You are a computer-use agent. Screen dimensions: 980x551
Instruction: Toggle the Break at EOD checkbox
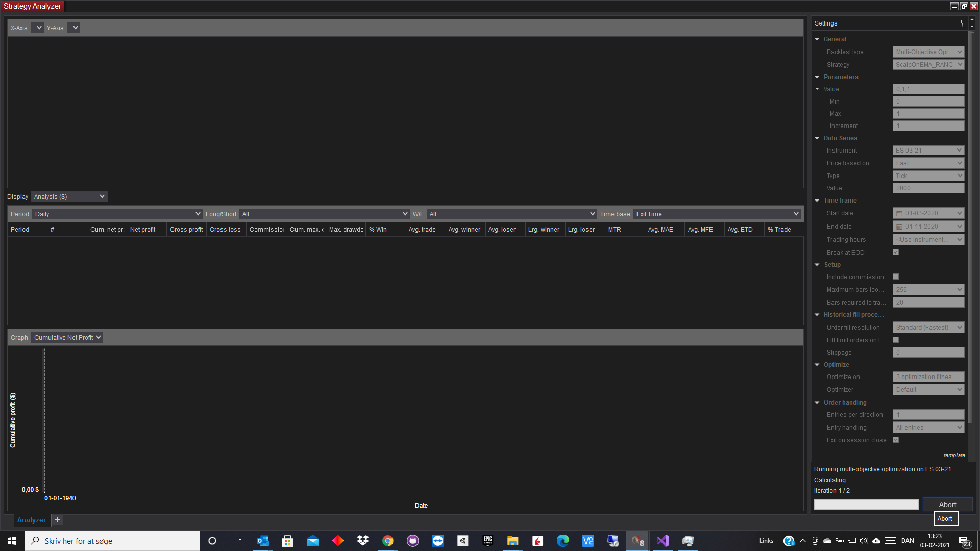click(896, 252)
